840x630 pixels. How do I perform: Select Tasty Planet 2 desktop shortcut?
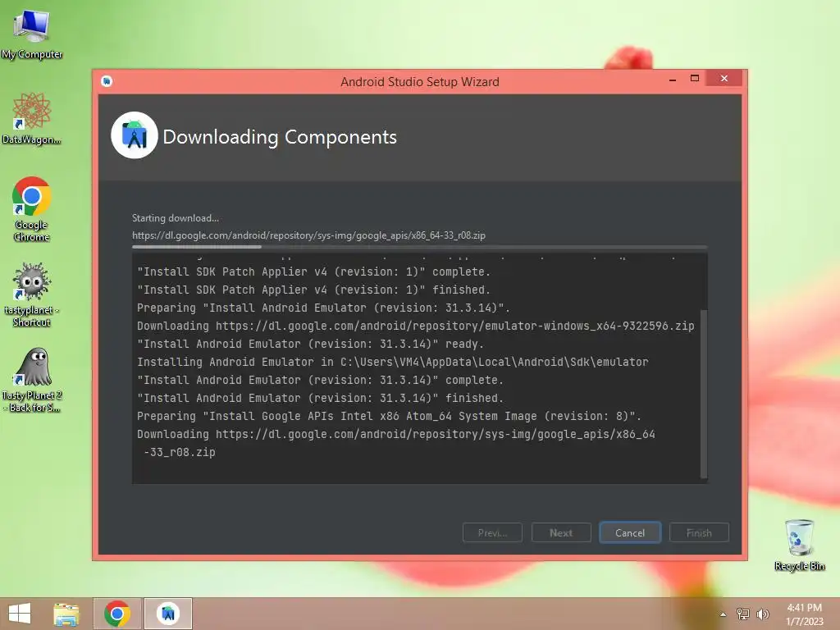(x=32, y=380)
